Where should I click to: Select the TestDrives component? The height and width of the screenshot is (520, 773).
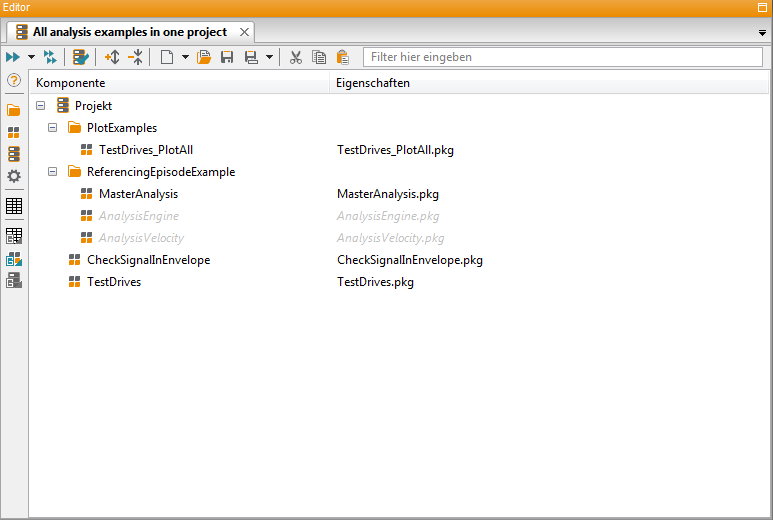(x=114, y=282)
